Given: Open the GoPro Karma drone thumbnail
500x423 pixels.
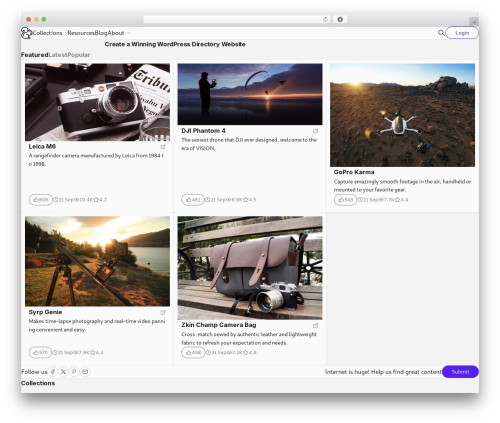Looking at the screenshot, I should (x=402, y=115).
